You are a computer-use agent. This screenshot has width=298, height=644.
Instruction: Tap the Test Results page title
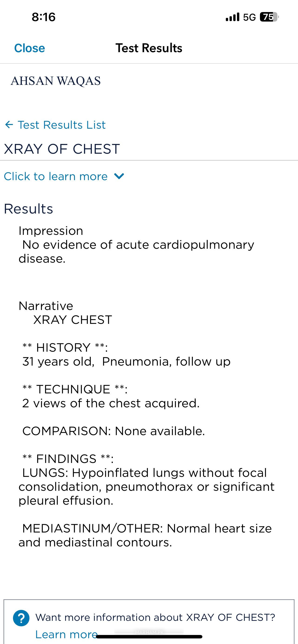point(149,48)
